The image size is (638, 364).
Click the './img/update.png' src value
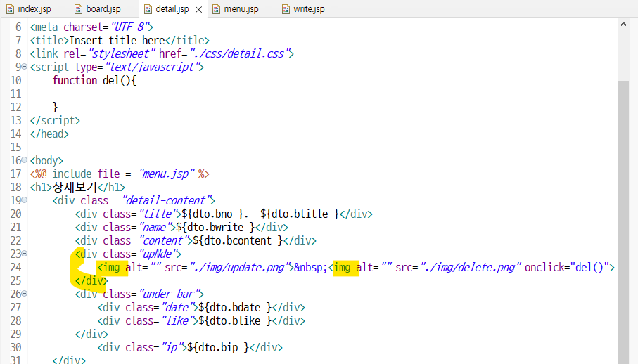(x=239, y=267)
